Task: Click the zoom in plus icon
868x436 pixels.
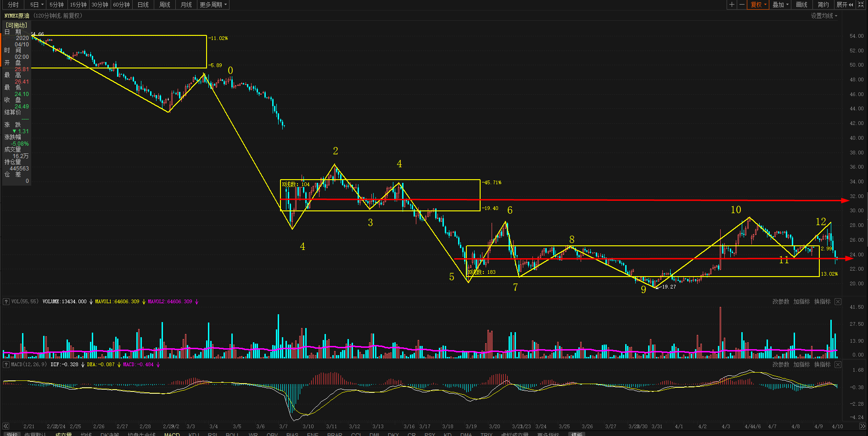Action: (732, 5)
